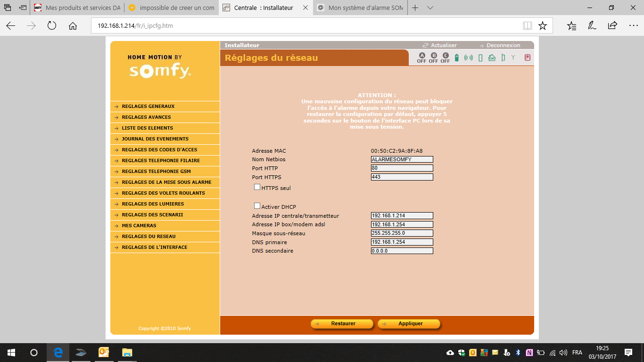Enable the Activer DHCP checkbox
This screenshot has height=362, width=644.
[x=257, y=206]
